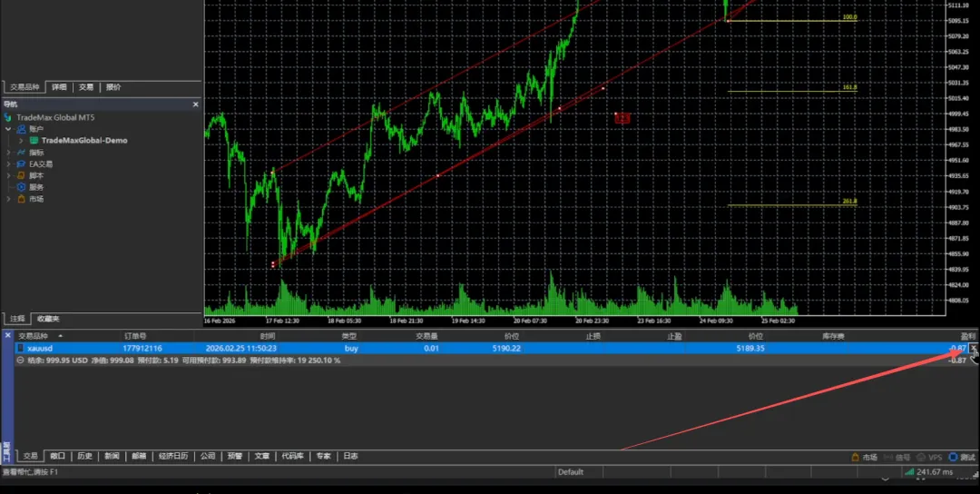The image size is (980, 494).
Task: Expand the 指标 indicators tree node
Action: 8,153
